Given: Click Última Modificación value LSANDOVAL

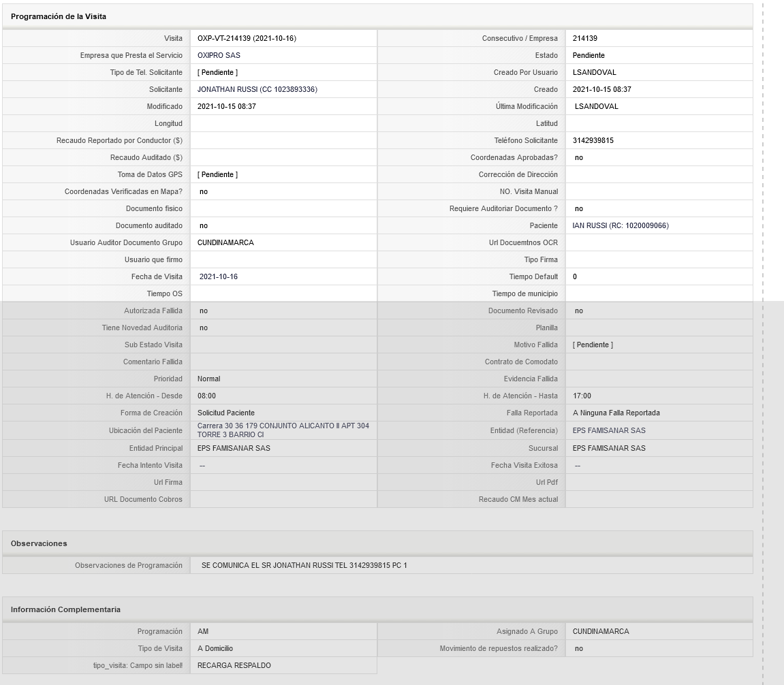Looking at the screenshot, I should tap(597, 106).
